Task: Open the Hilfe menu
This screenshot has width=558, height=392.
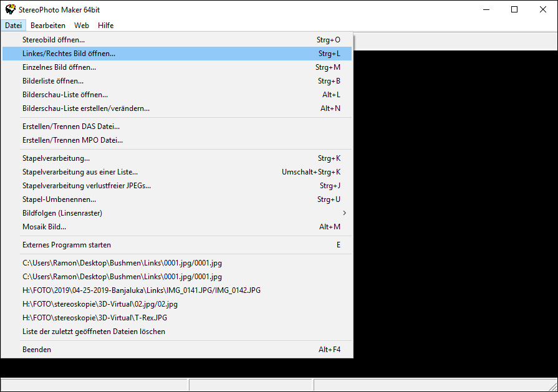Action: click(x=106, y=26)
